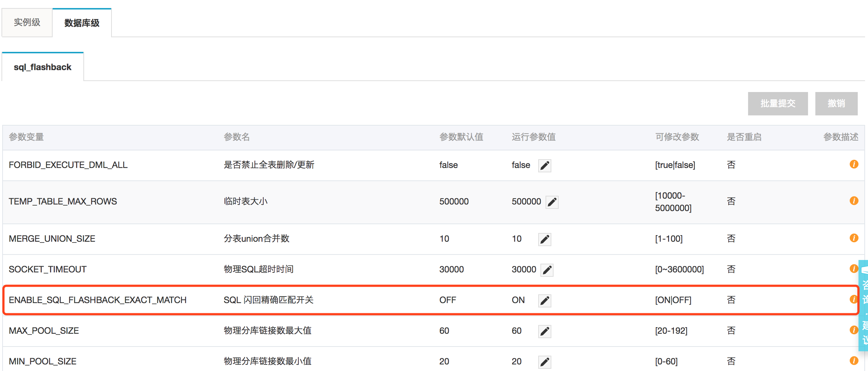Switch to the 实例级 tab
The width and height of the screenshot is (868, 371).
point(27,23)
